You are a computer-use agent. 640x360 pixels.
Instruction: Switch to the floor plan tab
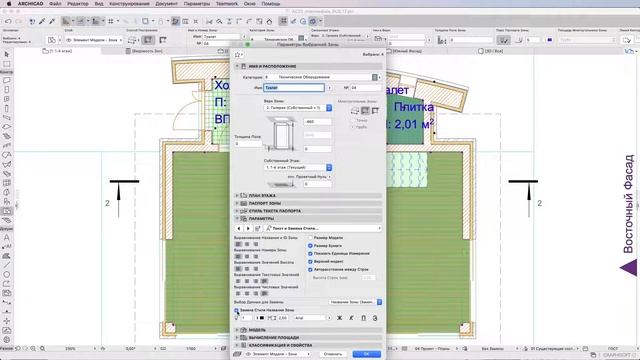point(58,51)
